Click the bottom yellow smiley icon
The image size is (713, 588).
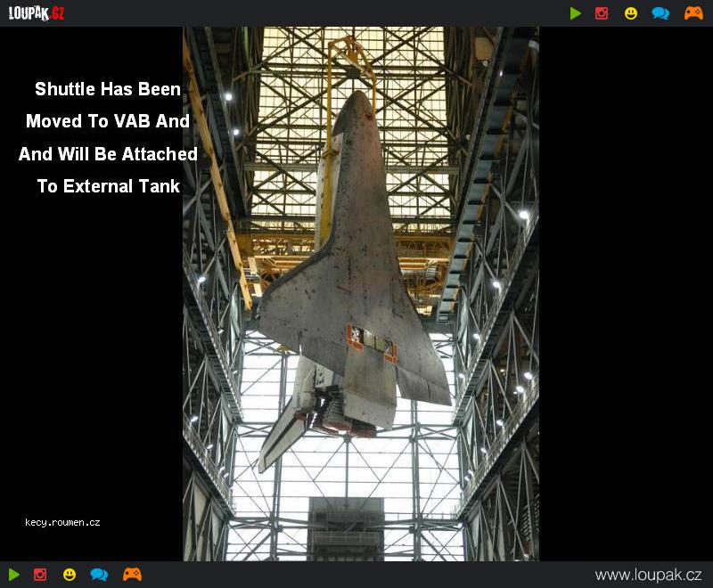(x=70, y=575)
